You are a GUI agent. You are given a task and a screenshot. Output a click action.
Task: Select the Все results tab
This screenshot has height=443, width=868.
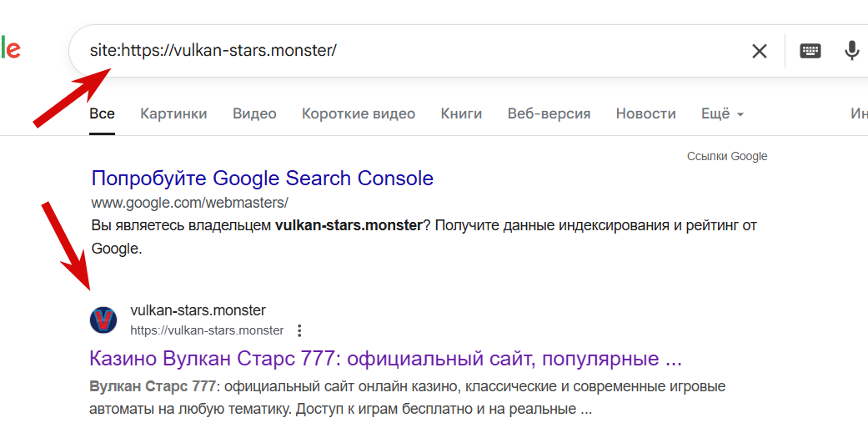(102, 114)
